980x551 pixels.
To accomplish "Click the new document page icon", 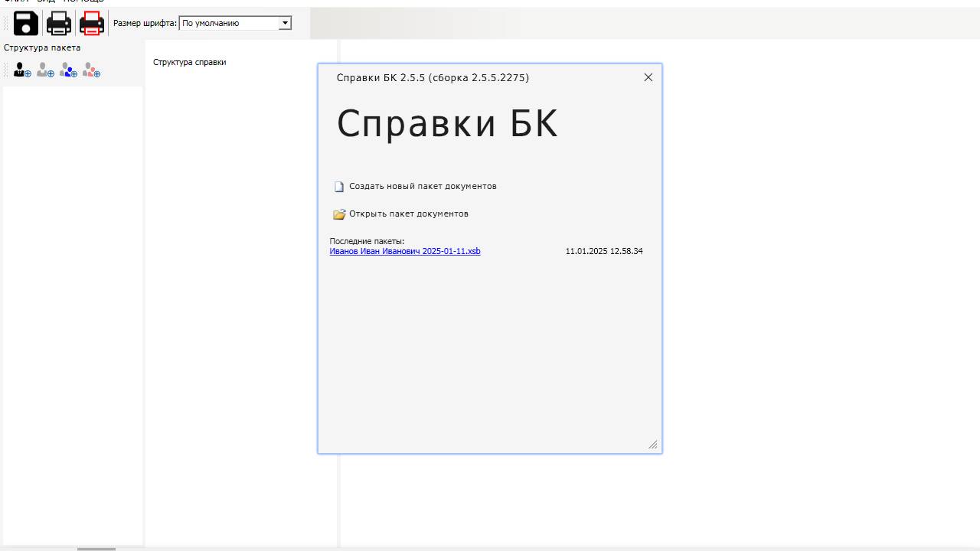I will coord(339,187).
